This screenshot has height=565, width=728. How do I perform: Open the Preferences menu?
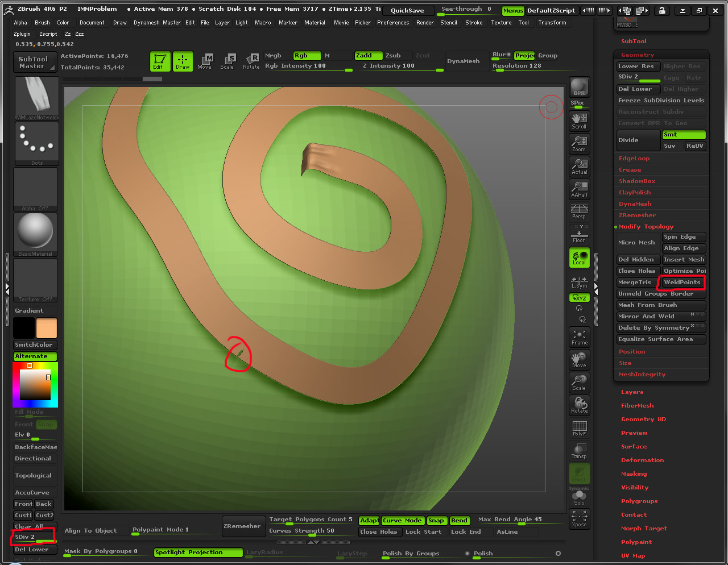click(393, 23)
